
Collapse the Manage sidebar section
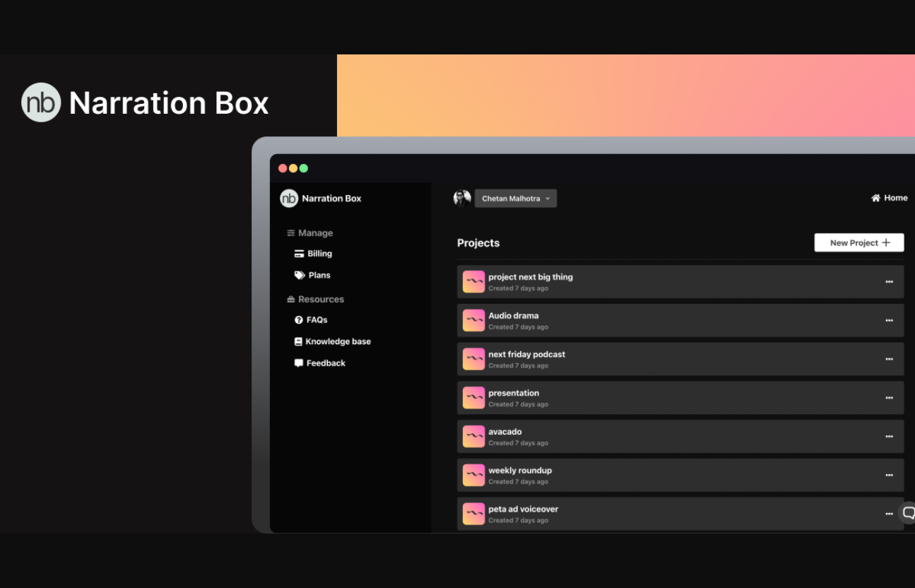(x=309, y=233)
